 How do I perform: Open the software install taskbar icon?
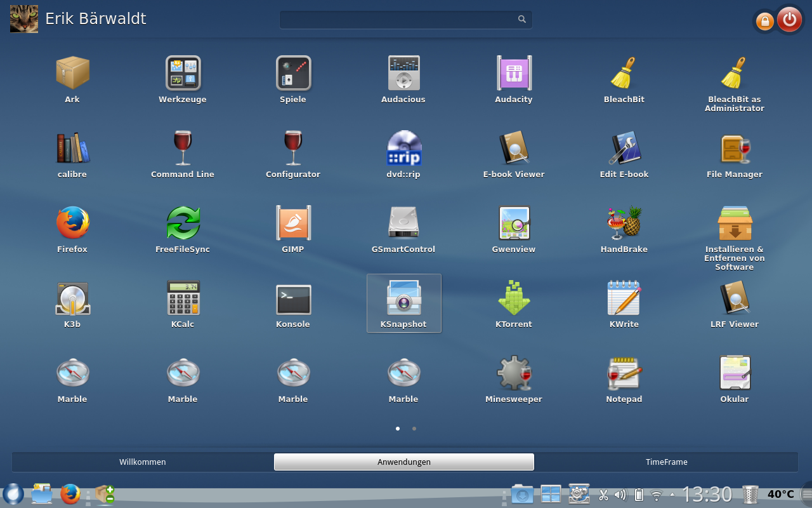click(x=104, y=494)
